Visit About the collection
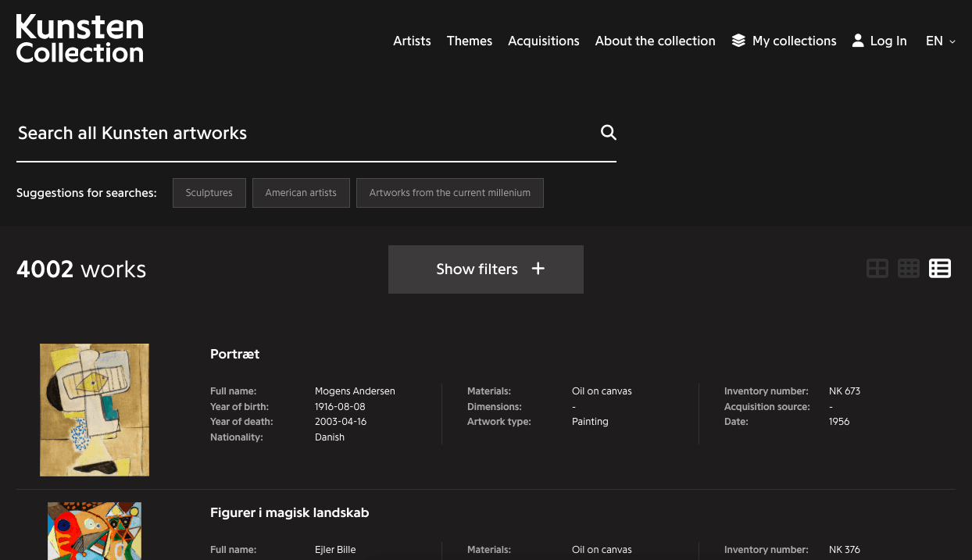Image resolution: width=972 pixels, height=560 pixels. point(655,41)
